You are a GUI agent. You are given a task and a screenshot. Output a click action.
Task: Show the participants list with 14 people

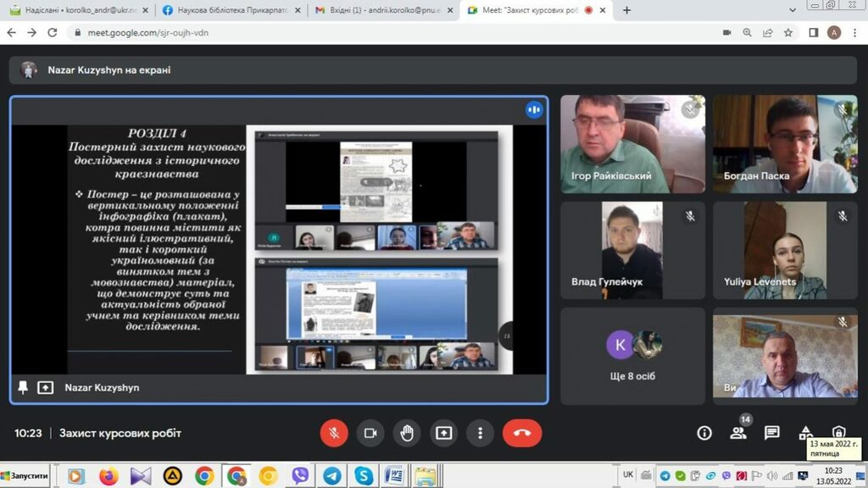click(737, 433)
